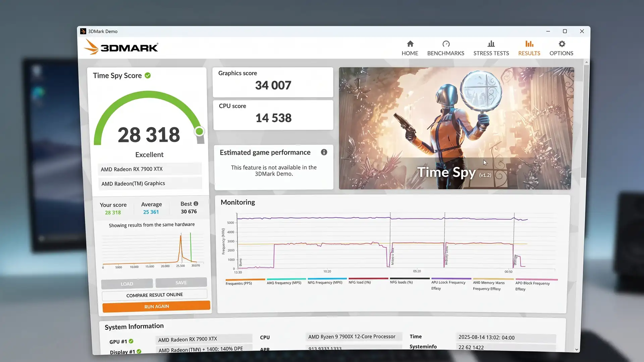Viewport: 644px width, 362px height.
Task: Toggle NFG load (I%) legend color
Action: pyautogui.click(x=368, y=278)
